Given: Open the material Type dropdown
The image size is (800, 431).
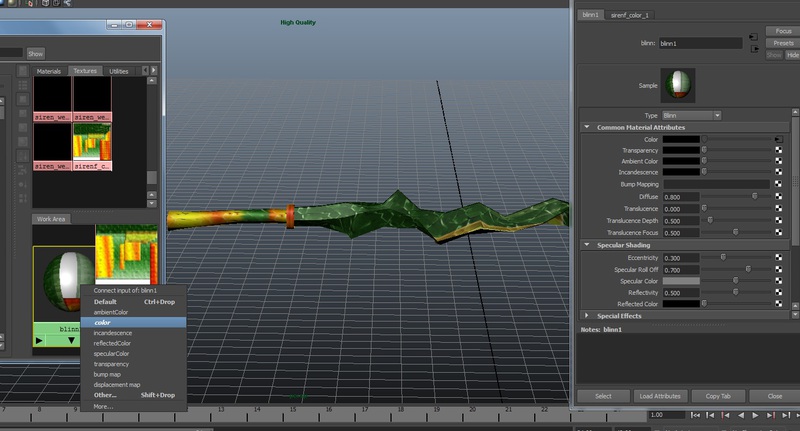Looking at the screenshot, I should tap(691, 115).
